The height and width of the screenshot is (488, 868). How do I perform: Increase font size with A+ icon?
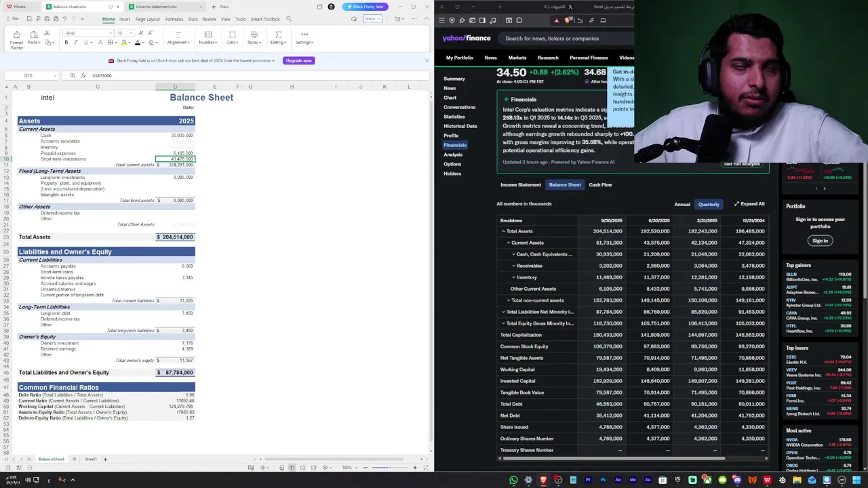(x=141, y=33)
